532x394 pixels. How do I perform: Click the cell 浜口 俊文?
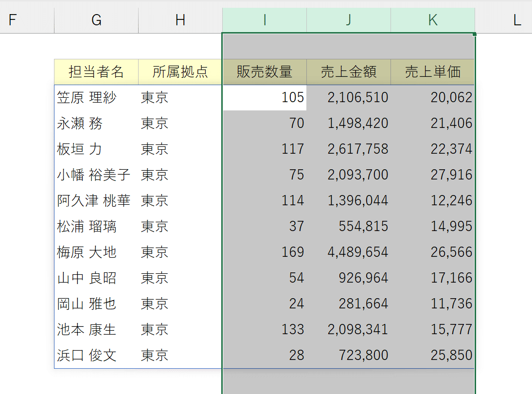(96, 355)
